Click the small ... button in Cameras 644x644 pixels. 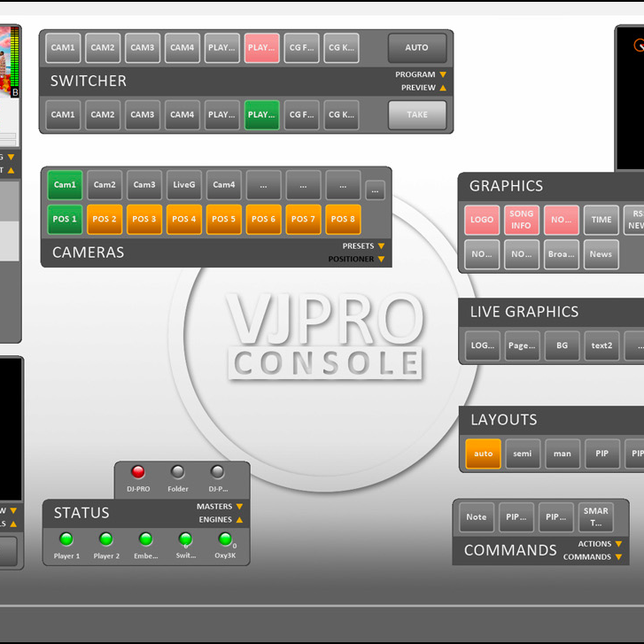click(x=375, y=190)
